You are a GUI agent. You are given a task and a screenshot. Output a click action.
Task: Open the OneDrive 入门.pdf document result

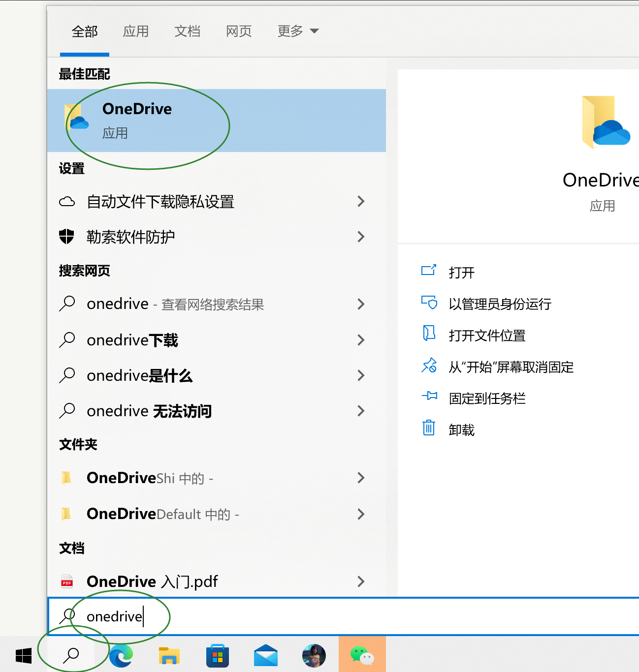(152, 581)
